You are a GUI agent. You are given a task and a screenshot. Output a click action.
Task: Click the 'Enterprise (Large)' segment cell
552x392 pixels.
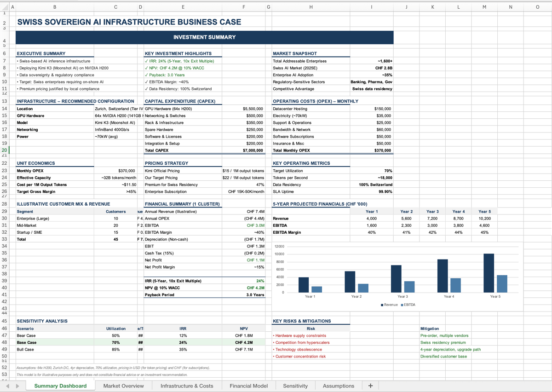point(55,219)
